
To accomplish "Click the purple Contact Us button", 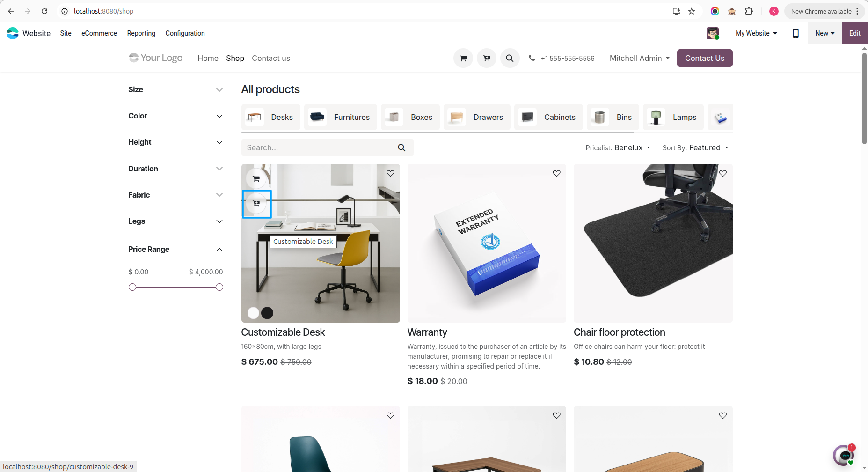I will click(x=704, y=59).
